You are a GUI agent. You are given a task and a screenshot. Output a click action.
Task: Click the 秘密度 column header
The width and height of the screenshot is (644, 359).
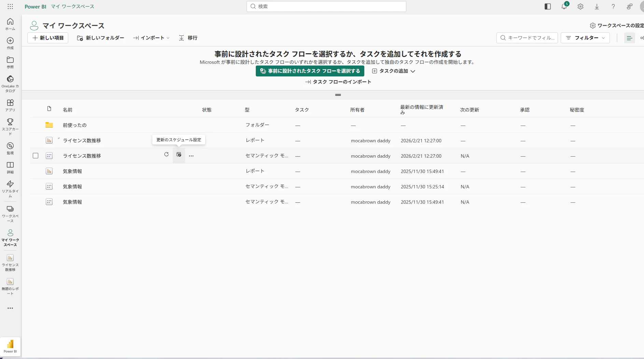[577, 110]
